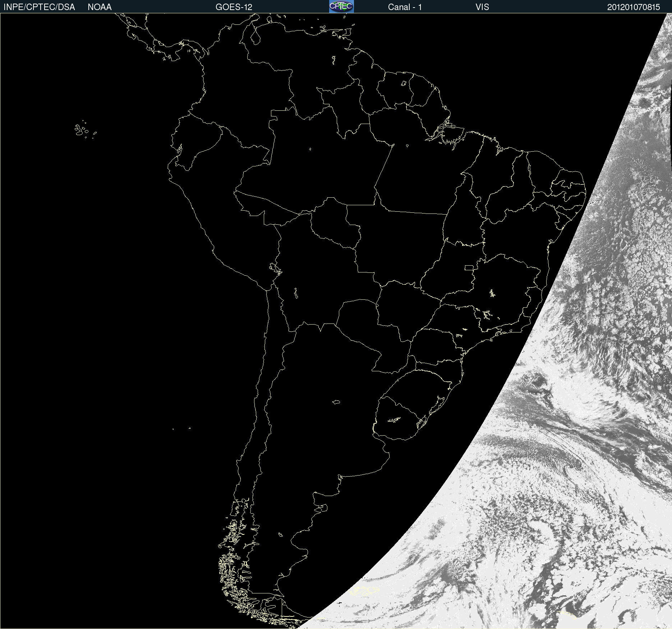This screenshot has height=629, width=672.
Task: Select the INPE/CPTEC/DSA header text
Action: [39, 7]
